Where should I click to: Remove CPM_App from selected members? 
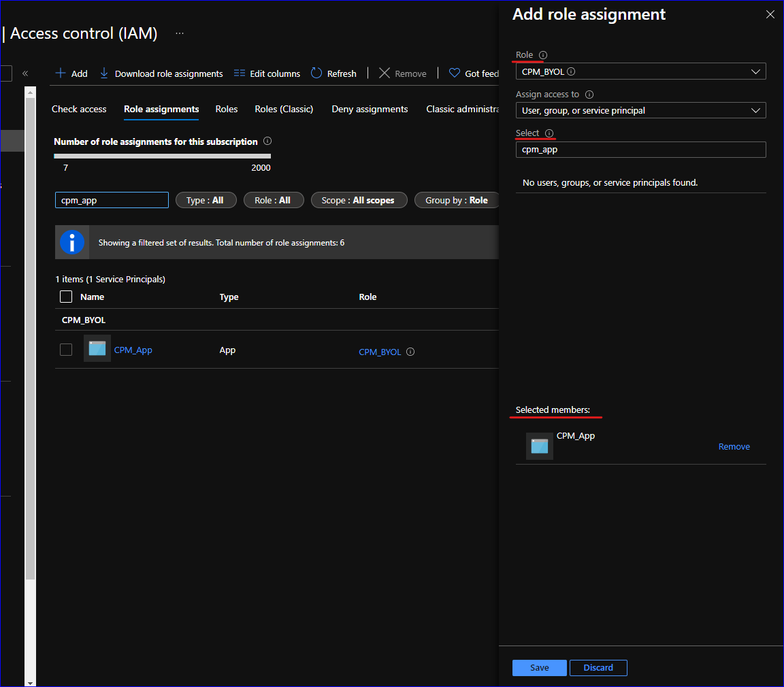pyautogui.click(x=734, y=447)
